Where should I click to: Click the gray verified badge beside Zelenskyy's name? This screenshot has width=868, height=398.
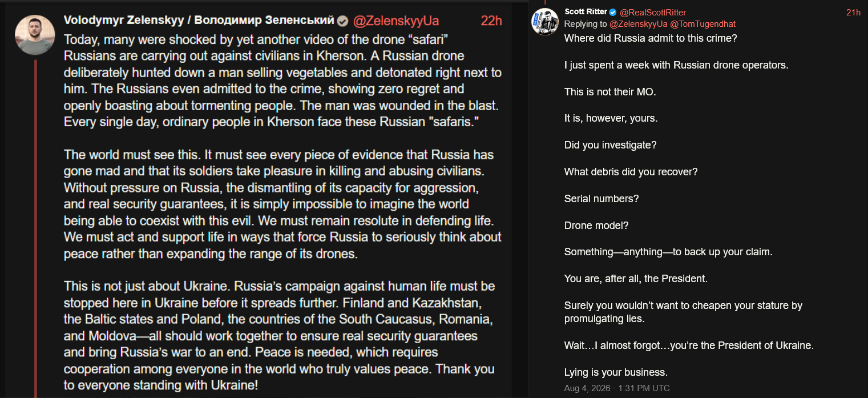click(x=342, y=21)
